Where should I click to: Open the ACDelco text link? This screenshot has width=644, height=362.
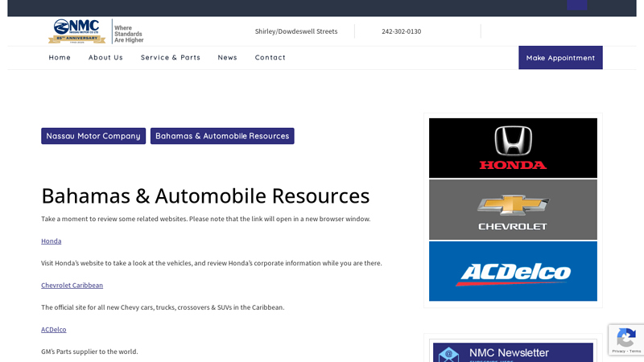point(53,330)
